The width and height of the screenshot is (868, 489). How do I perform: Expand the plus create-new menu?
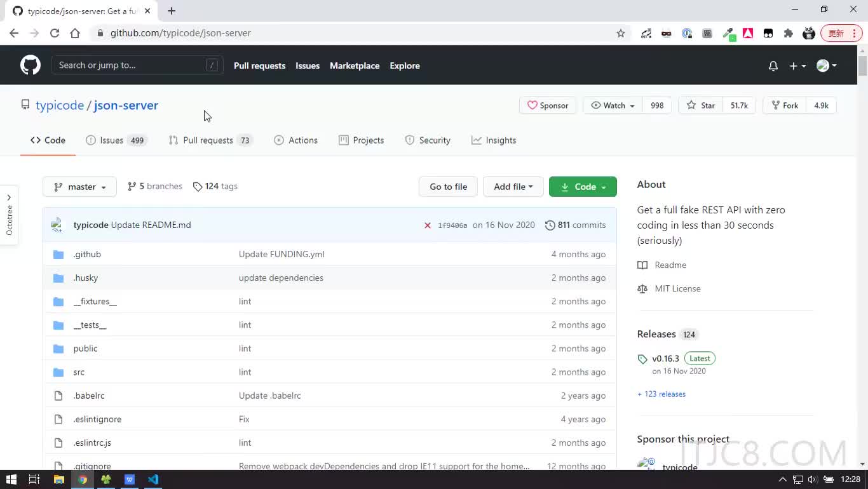tap(797, 66)
